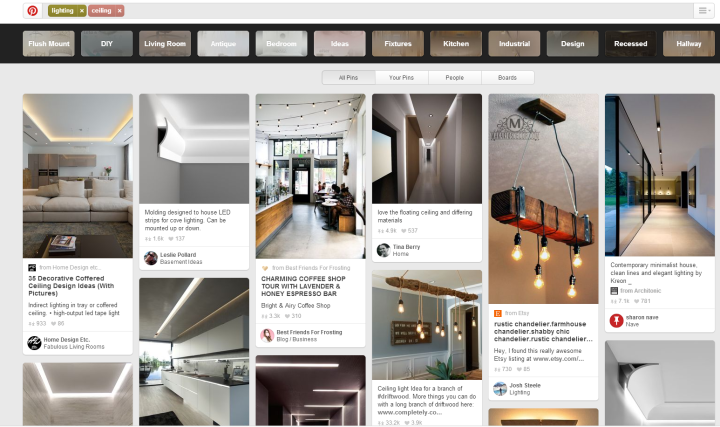This screenshot has width=720, height=427.
Task: Open Leslie Pollard's profile avatar
Action: click(151, 258)
